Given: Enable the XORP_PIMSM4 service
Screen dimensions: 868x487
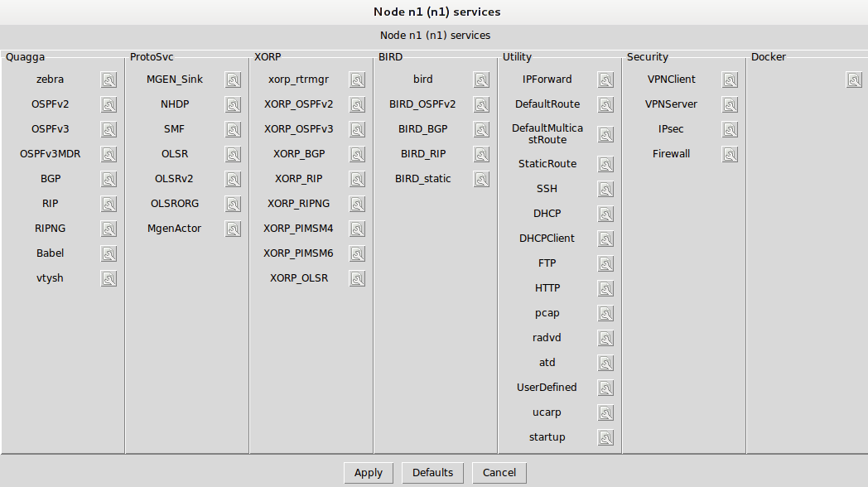Looking at the screenshot, I should pyautogui.click(x=298, y=228).
